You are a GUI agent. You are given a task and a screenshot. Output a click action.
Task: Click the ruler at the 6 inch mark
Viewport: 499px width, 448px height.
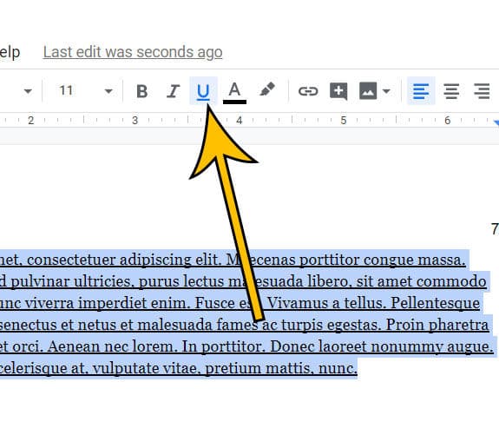pyautogui.click(x=448, y=121)
